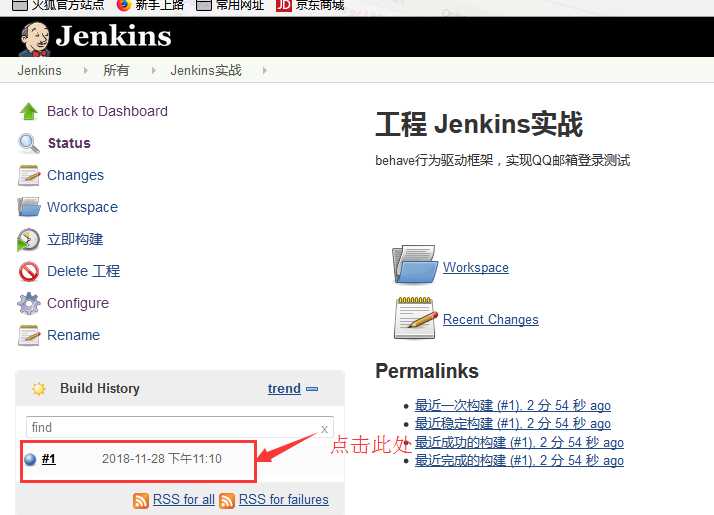
Task: Select the Status sidebar link
Action: coord(69,143)
